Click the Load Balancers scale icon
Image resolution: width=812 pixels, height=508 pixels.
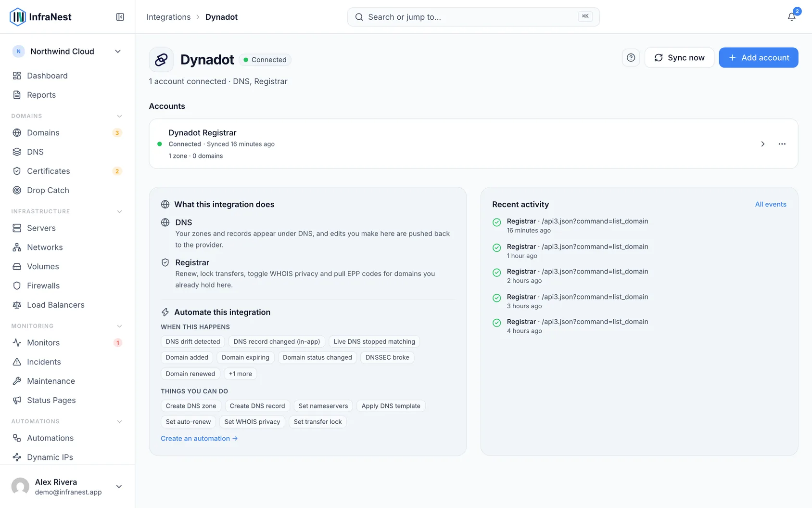pos(17,305)
